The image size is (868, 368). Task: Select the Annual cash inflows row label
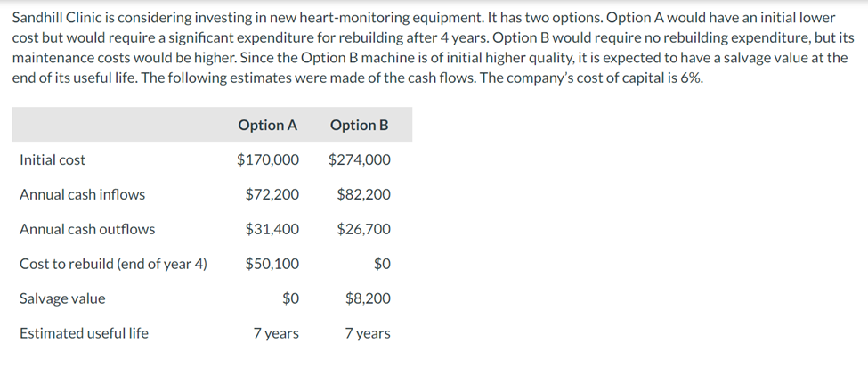(x=82, y=195)
